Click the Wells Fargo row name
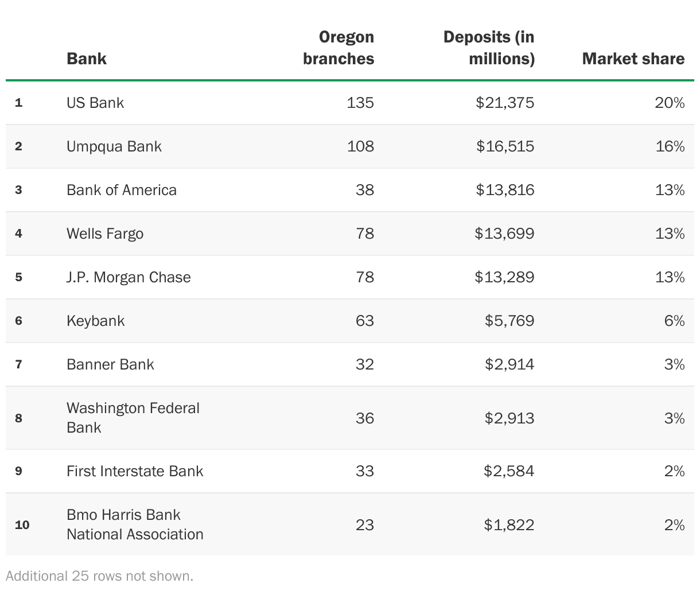The height and width of the screenshot is (591, 700). [105, 234]
